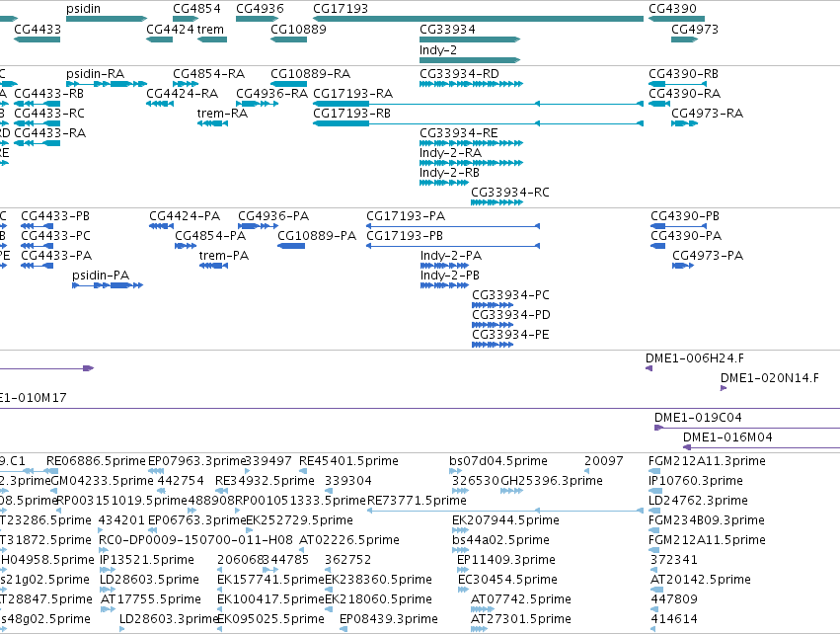
Task: Select the CG33934 gene bar
Action: point(470,40)
